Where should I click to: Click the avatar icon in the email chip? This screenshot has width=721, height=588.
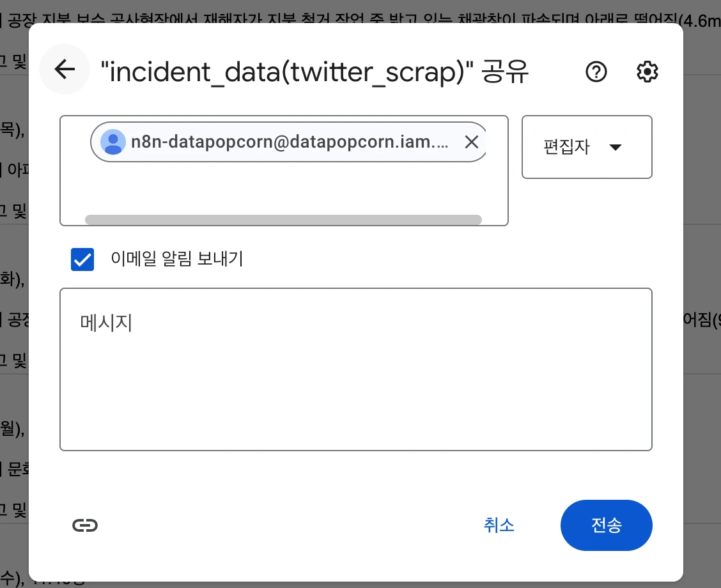(113, 142)
